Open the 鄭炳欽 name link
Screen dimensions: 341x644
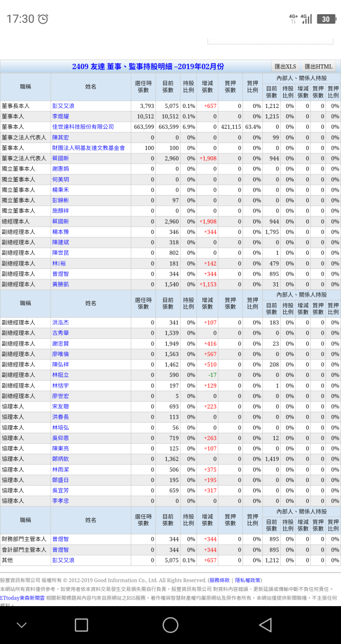click(x=60, y=459)
